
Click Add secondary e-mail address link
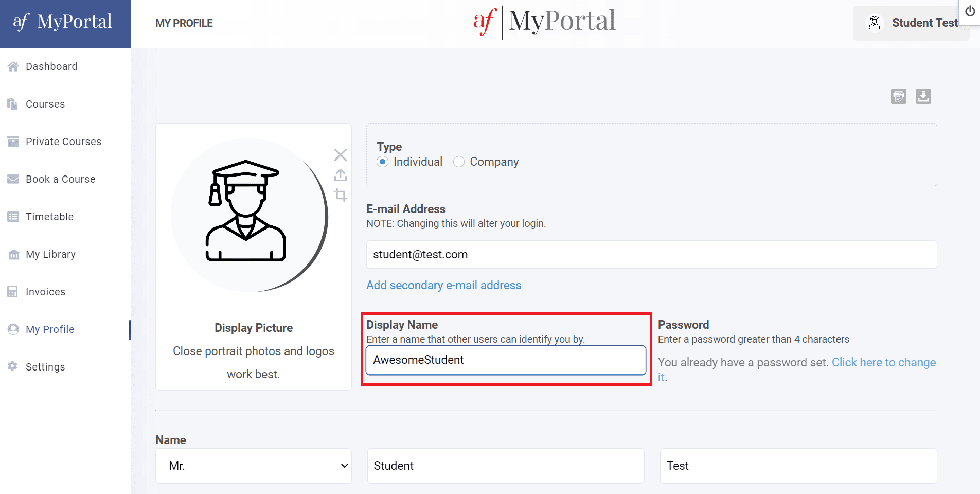click(443, 285)
